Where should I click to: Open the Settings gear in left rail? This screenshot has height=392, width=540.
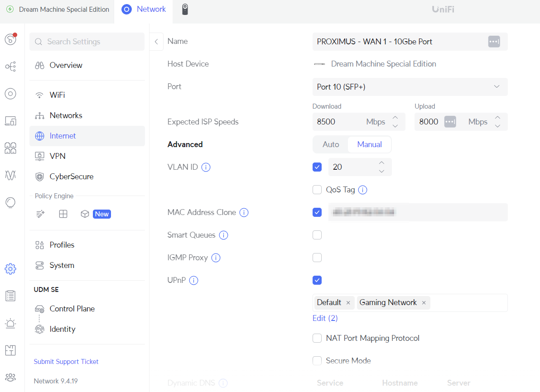(10, 269)
